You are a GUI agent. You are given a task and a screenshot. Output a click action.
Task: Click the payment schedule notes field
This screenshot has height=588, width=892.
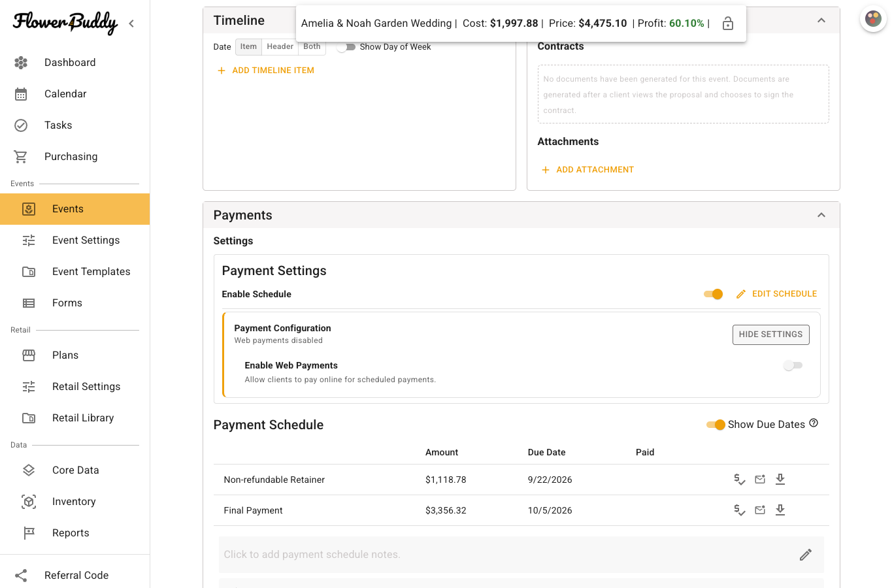(x=521, y=555)
